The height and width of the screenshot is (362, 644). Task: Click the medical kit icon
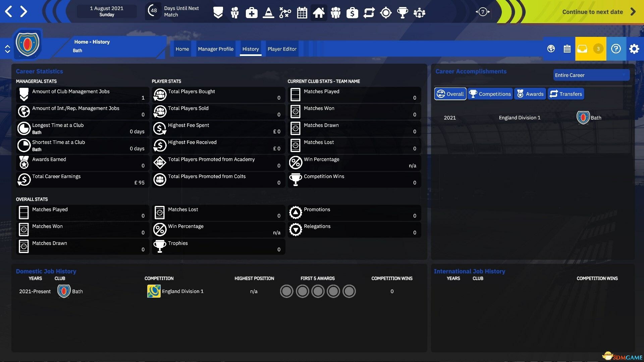coord(252,13)
